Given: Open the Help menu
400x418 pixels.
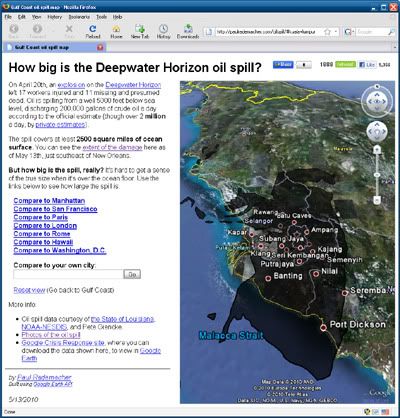Looking at the screenshot, I should click(x=117, y=17).
